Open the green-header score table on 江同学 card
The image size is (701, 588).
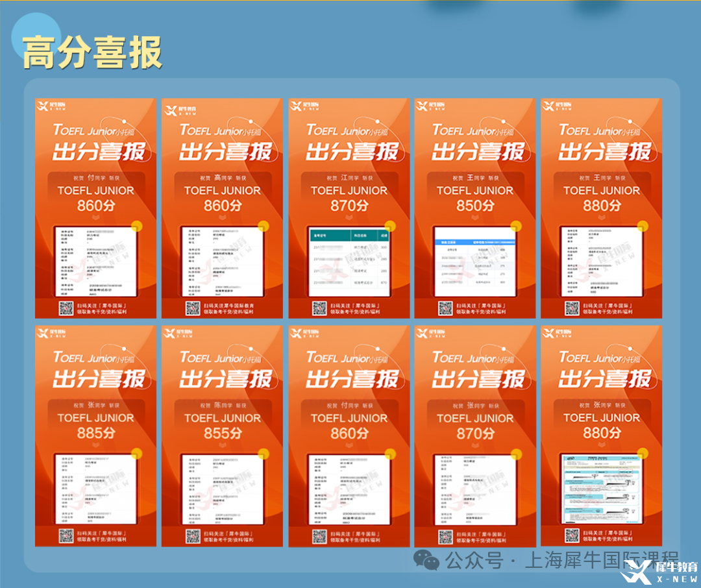(349, 261)
